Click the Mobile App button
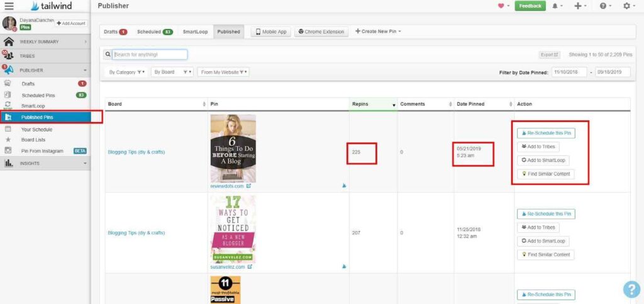 pyautogui.click(x=271, y=31)
